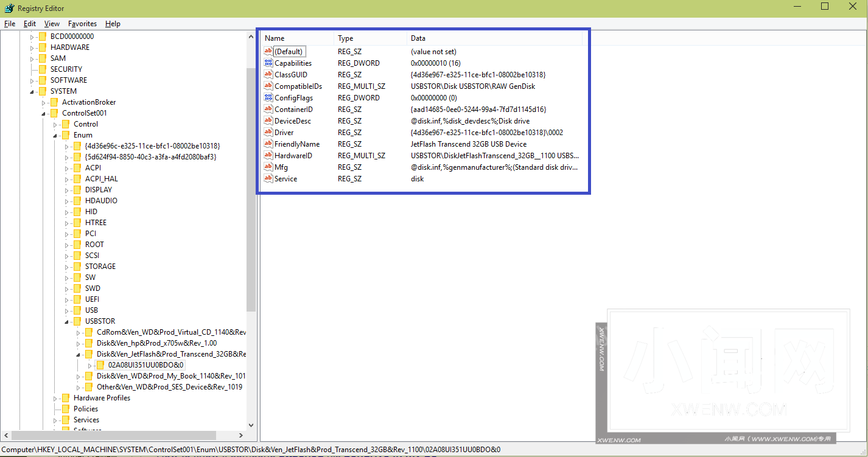Click the FriendlyName string value icon
Image resolution: width=868 pixels, height=457 pixels.
tap(268, 144)
